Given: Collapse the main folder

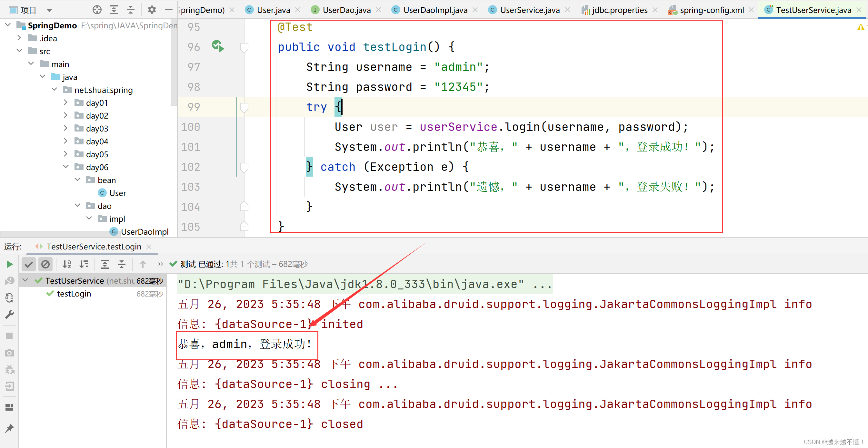Looking at the screenshot, I should pyautogui.click(x=31, y=63).
